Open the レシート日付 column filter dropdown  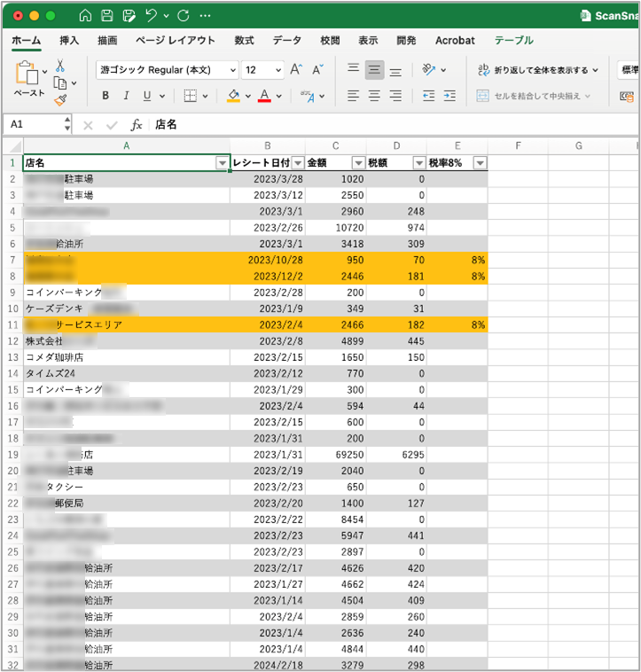[x=298, y=163]
